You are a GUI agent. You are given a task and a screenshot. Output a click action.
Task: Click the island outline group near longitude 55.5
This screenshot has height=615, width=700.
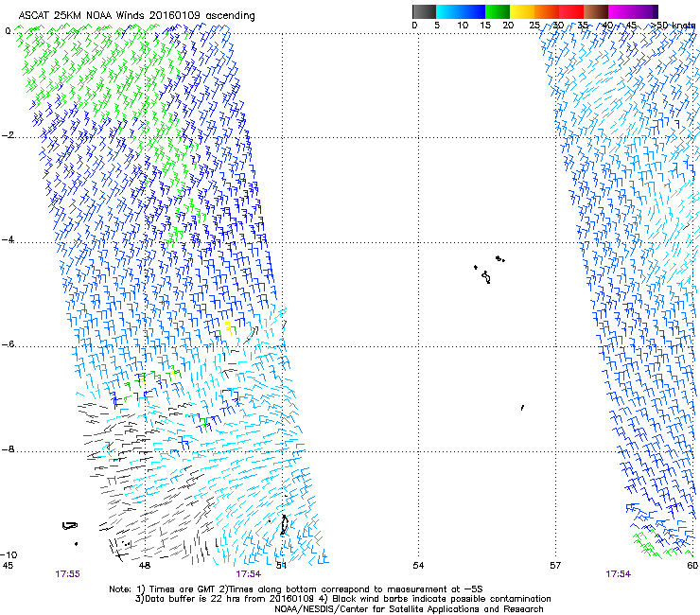[489, 270]
